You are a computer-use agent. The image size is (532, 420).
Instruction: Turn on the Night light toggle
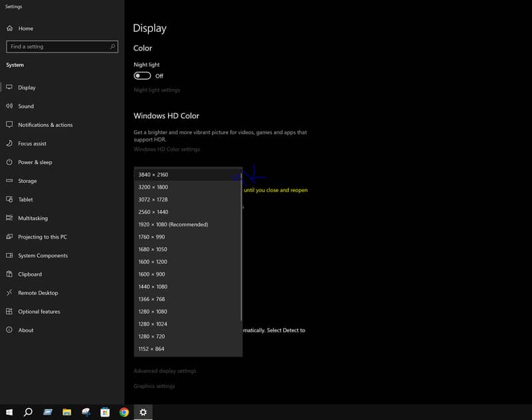(142, 76)
